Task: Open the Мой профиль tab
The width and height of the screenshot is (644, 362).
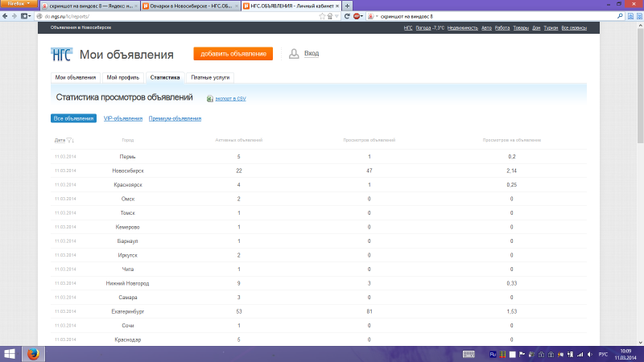Action: click(x=123, y=77)
